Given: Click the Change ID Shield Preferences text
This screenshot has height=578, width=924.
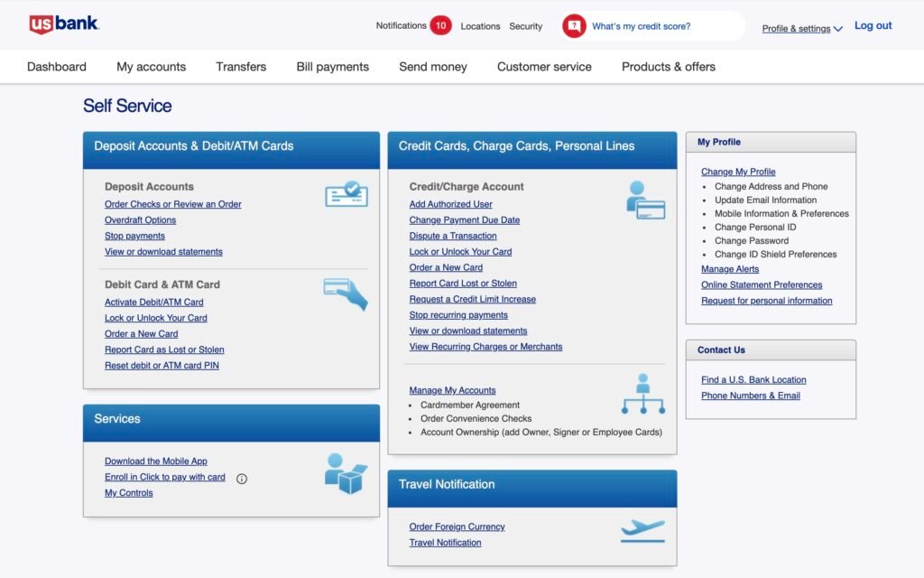Looking at the screenshot, I should tap(775, 254).
